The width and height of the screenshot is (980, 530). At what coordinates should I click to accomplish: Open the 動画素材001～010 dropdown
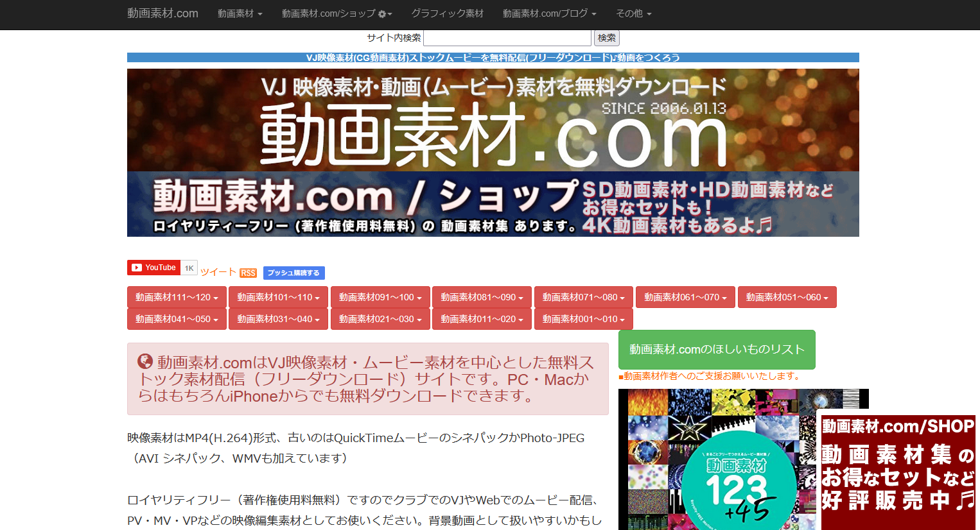tap(583, 319)
